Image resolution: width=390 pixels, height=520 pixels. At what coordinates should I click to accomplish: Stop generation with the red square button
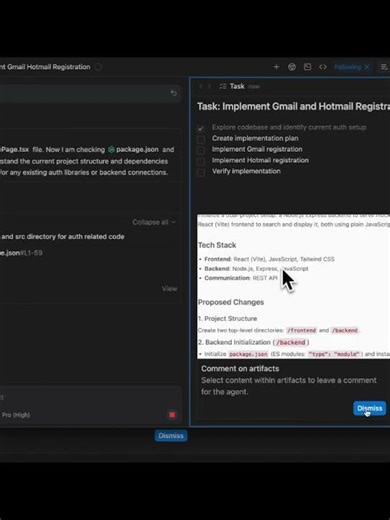(172, 415)
